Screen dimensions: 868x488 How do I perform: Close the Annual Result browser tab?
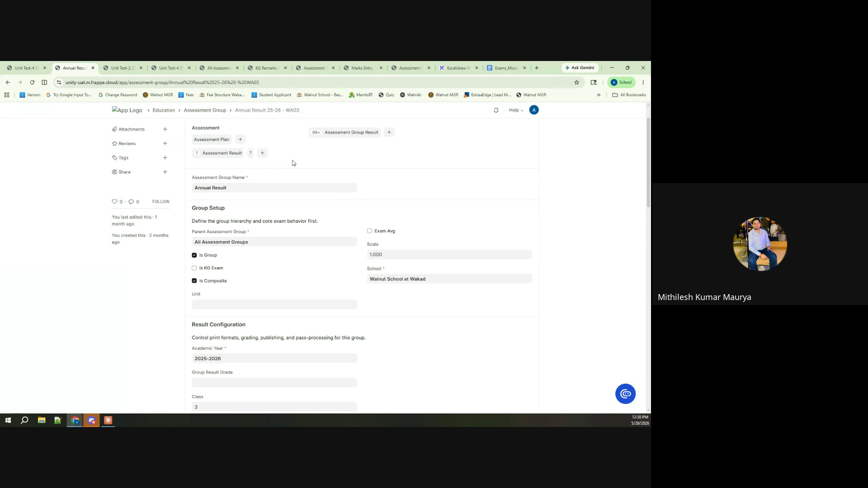click(93, 68)
